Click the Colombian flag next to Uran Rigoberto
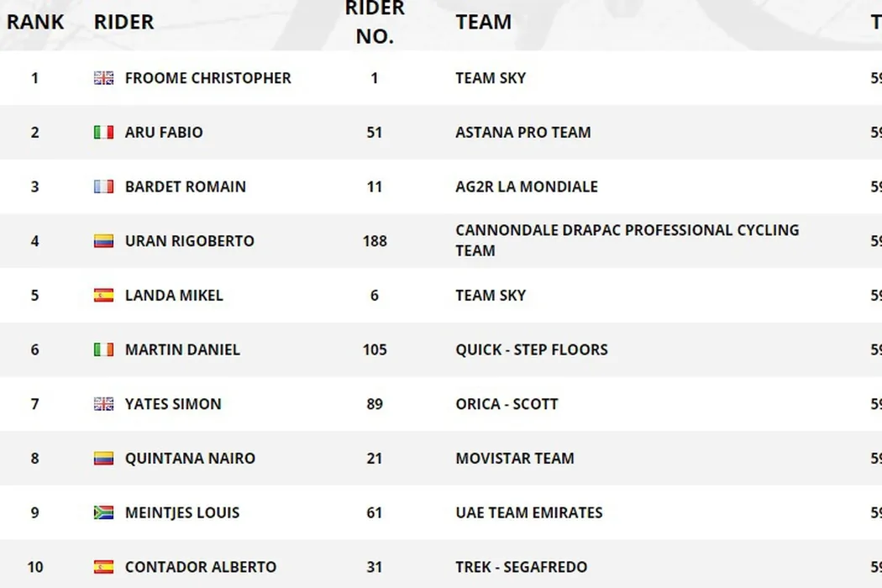Image resolution: width=882 pixels, height=588 pixels. tap(103, 241)
